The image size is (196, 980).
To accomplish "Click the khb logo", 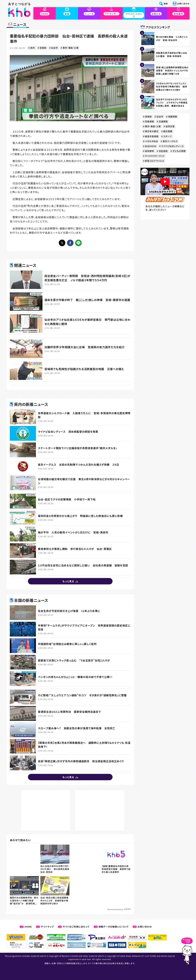I will (19, 13).
